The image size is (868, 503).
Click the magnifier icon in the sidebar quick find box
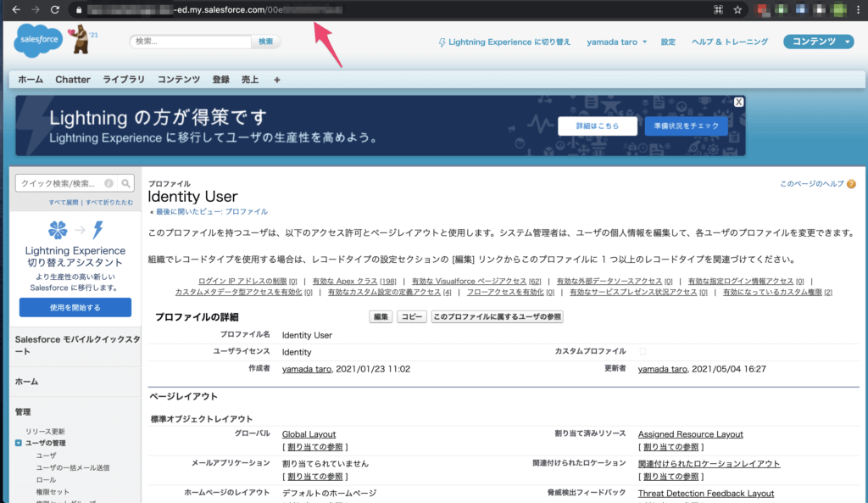coord(124,182)
